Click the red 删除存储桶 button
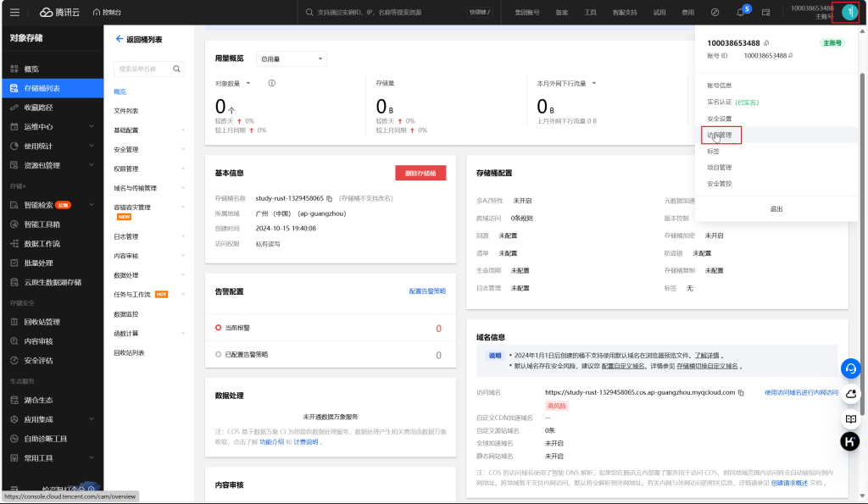The height and width of the screenshot is (504, 868). [x=420, y=173]
